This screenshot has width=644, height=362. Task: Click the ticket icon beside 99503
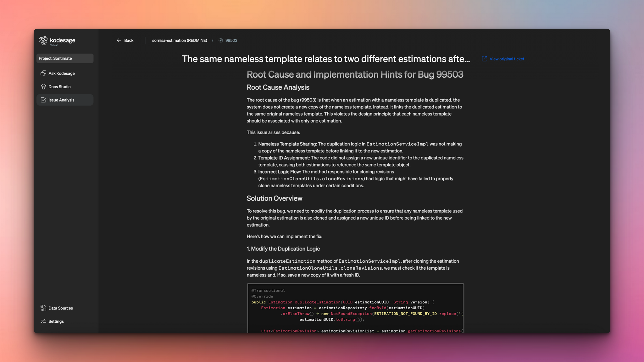221,40
